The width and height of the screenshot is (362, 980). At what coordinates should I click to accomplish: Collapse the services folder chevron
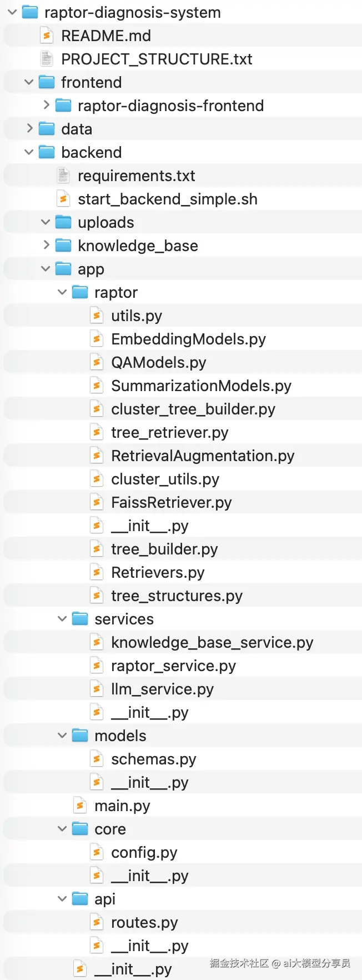62,619
